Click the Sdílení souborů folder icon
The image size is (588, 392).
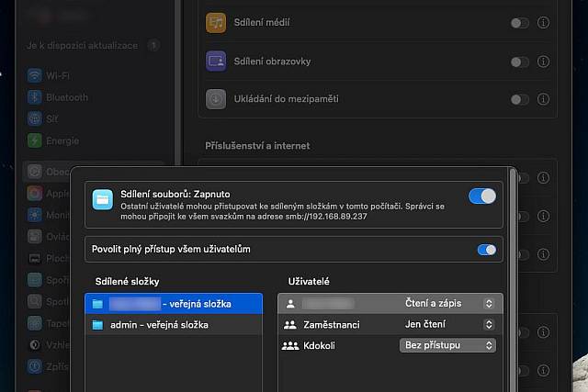point(103,199)
